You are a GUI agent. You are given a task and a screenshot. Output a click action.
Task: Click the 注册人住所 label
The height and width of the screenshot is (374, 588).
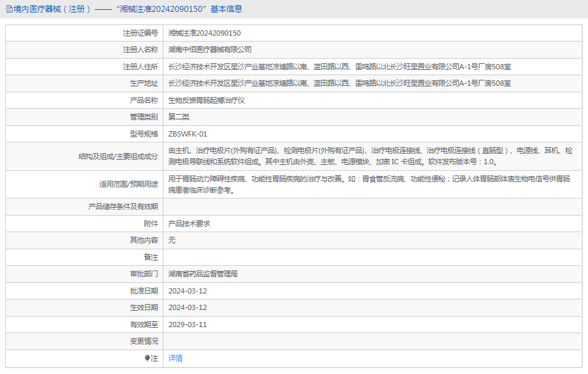pos(140,67)
